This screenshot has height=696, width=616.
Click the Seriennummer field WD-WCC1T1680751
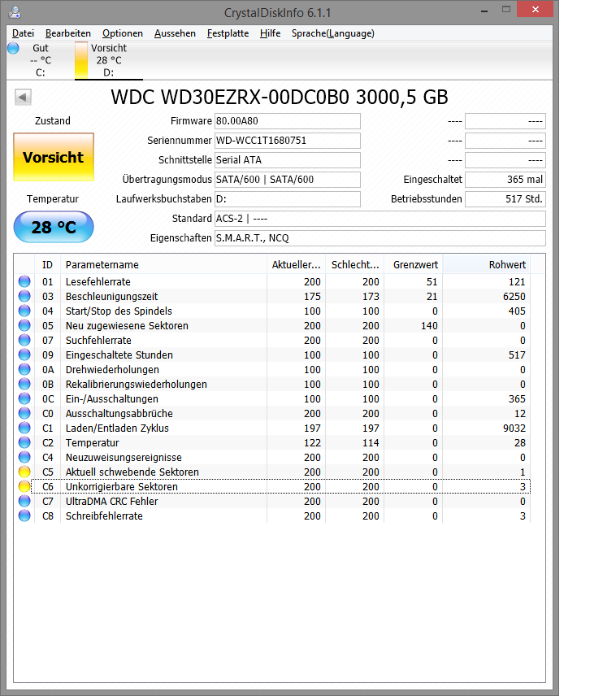coord(288,141)
